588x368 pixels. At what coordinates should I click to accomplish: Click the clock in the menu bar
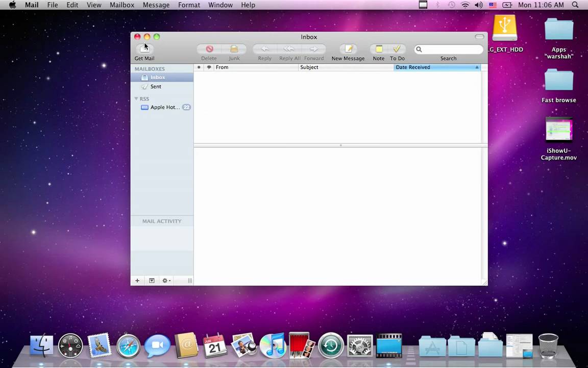541,5
